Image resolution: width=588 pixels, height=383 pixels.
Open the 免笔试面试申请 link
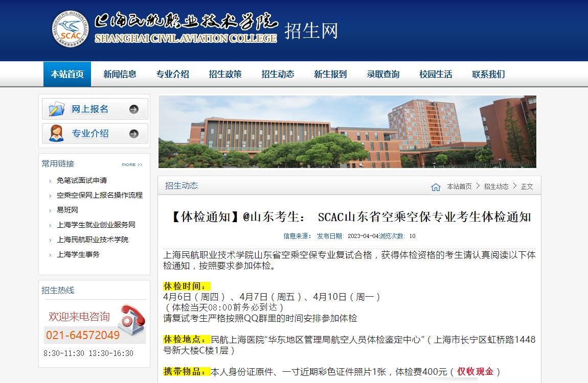click(82, 180)
